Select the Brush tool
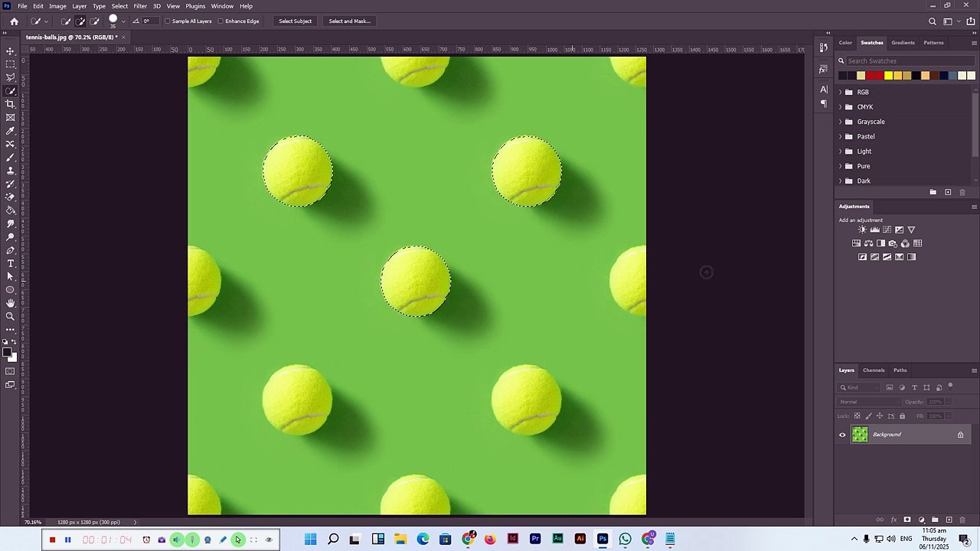Image resolution: width=980 pixels, height=551 pixels. [11, 157]
